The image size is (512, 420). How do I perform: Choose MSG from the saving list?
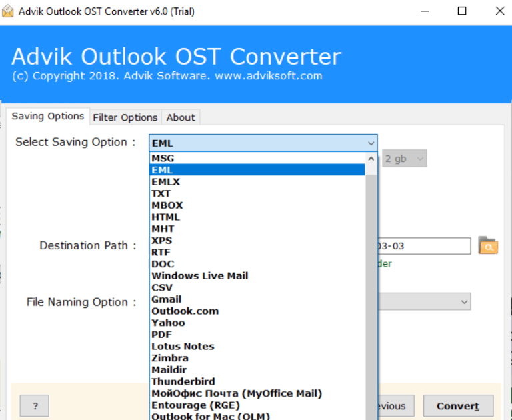257,159
